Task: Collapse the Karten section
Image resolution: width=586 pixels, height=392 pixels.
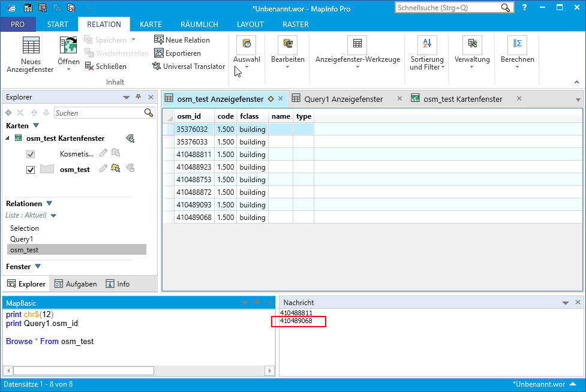Action: [x=36, y=125]
